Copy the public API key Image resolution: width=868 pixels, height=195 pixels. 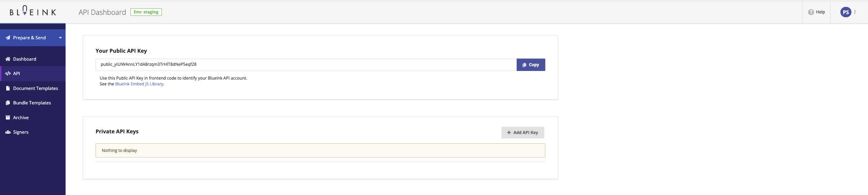click(x=531, y=65)
